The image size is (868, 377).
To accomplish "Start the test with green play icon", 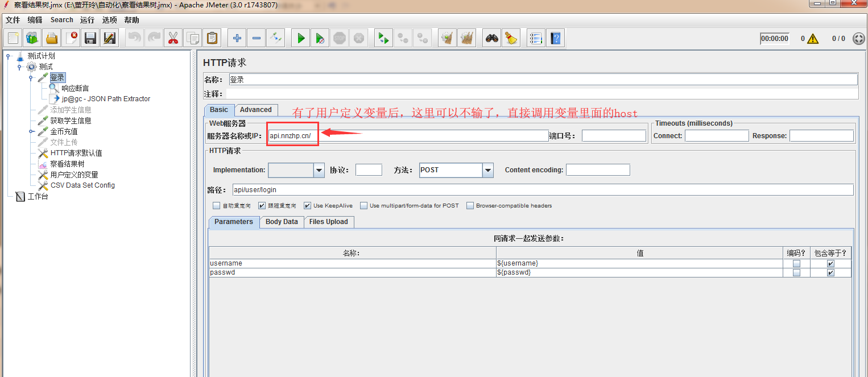I will (x=301, y=38).
